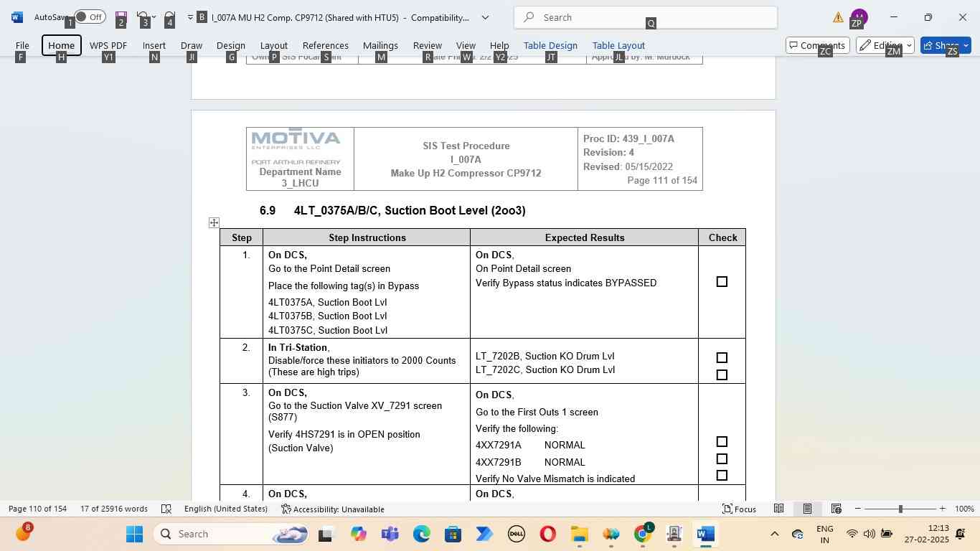Open spelling proofing check icon
Screen dimensions: 980x551
click(166, 509)
